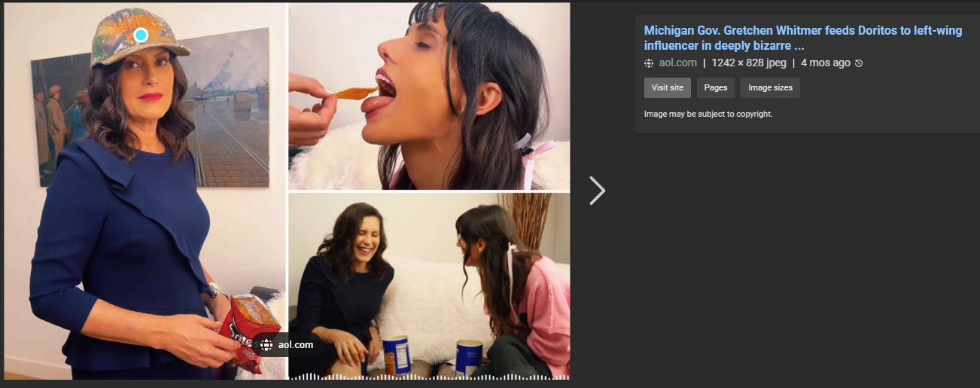This screenshot has width=980, height=388.
Task: Advance to the next image with the right chevron
Action: [x=597, y=191]
